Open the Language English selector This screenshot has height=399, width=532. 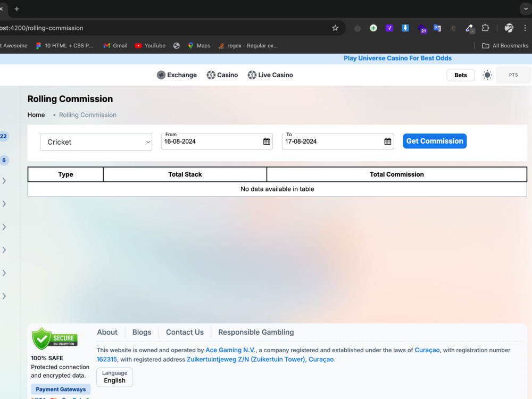pos(115,377)
